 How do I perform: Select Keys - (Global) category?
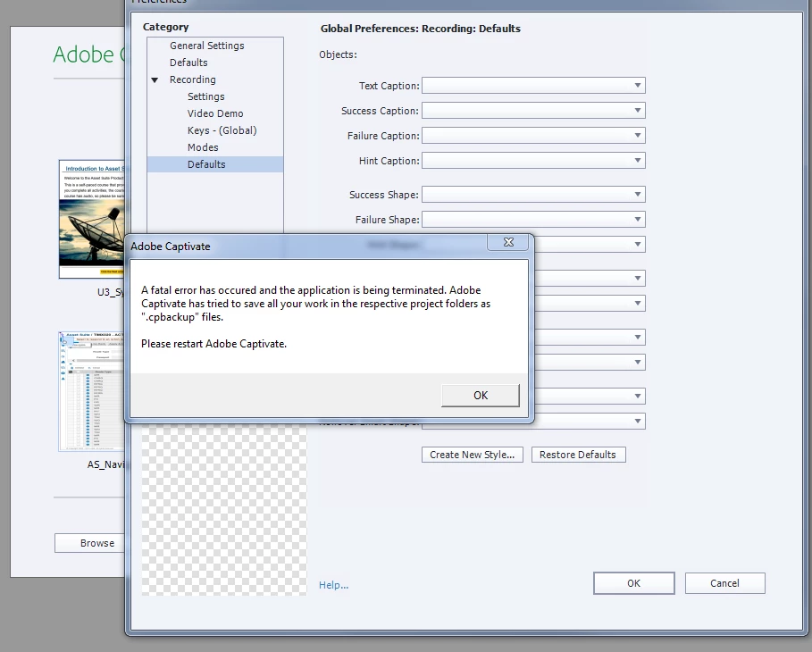click(222, 130)
